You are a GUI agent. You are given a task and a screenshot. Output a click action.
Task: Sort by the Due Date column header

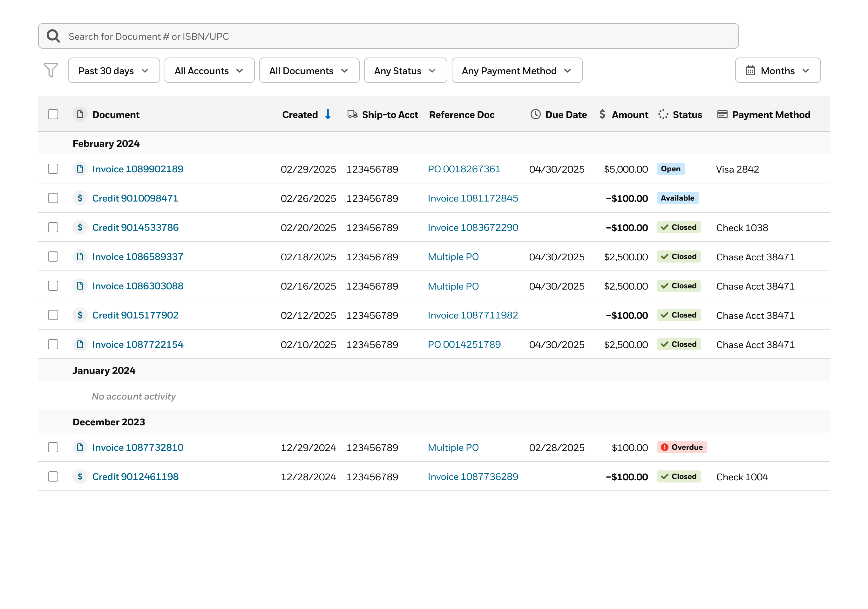tap(566, 115)
